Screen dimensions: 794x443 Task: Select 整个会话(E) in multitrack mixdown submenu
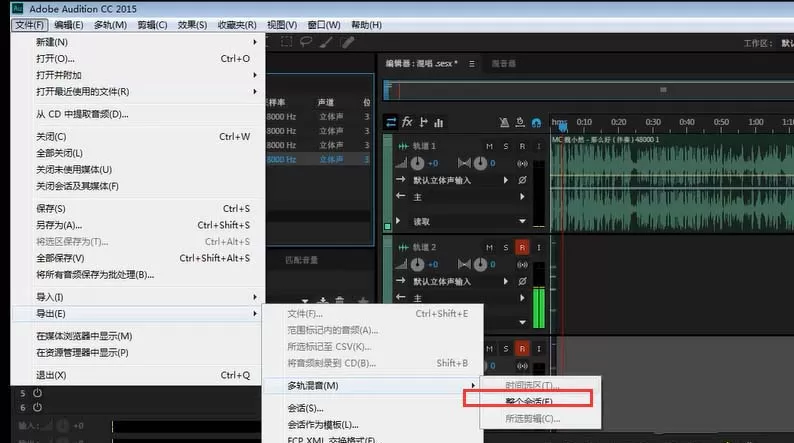[528, 402]
